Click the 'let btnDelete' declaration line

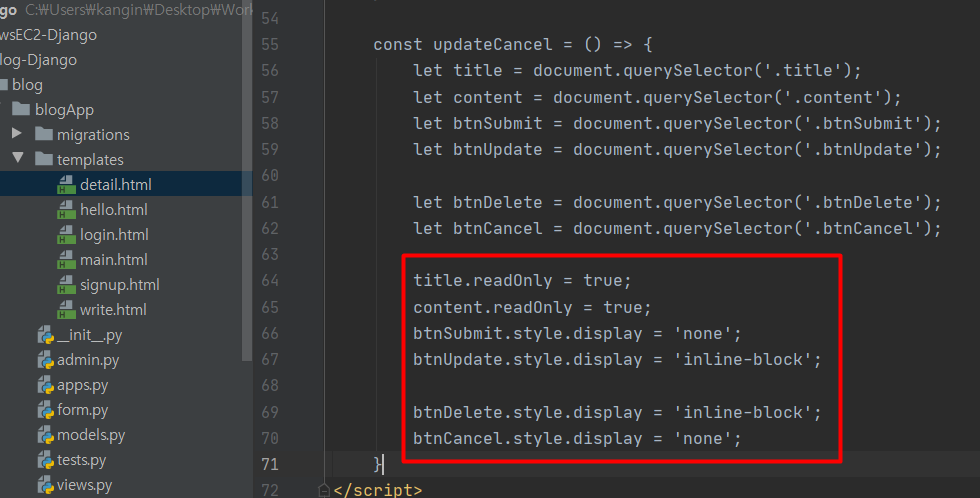click(x=677, y=202)
